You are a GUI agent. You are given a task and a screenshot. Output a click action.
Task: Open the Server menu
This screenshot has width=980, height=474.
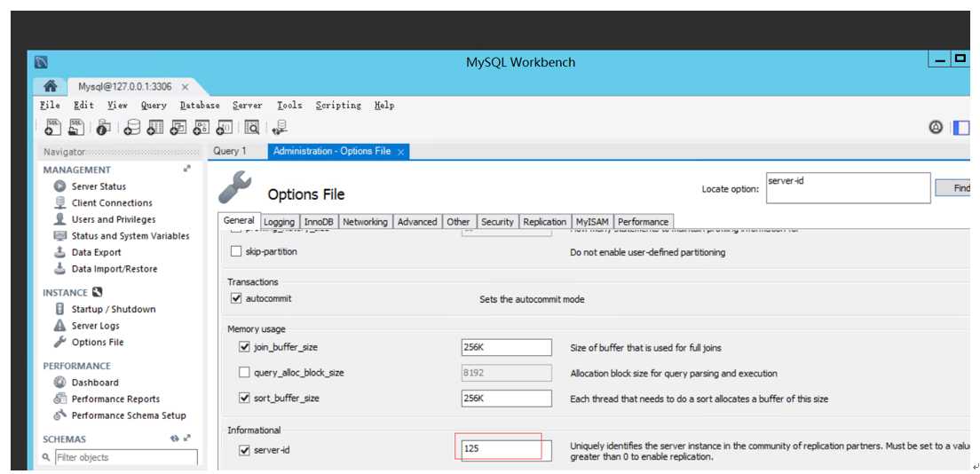248,105
